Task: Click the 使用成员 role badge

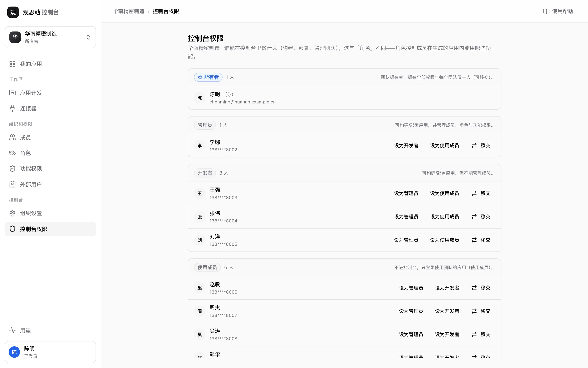Action: [207, 267]
